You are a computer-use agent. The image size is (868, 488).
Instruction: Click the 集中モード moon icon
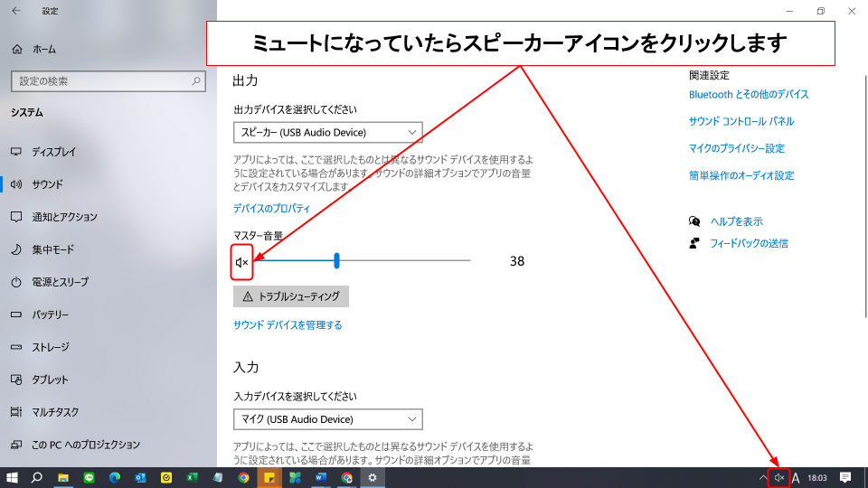tap(16, 249)
